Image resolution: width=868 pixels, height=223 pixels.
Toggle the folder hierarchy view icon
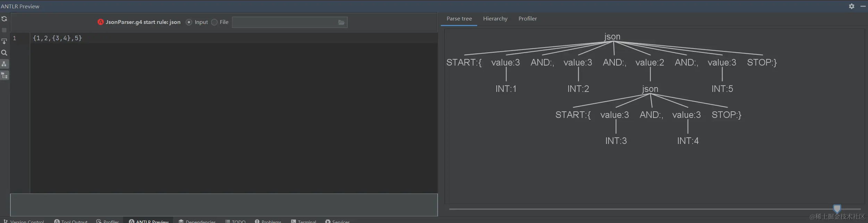(x=4, y=75)
